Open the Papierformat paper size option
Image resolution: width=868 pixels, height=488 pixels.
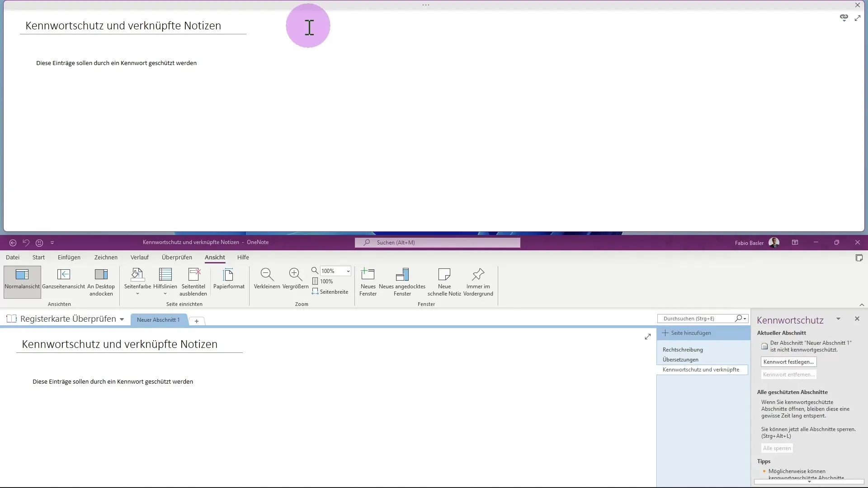click(229, 275)
